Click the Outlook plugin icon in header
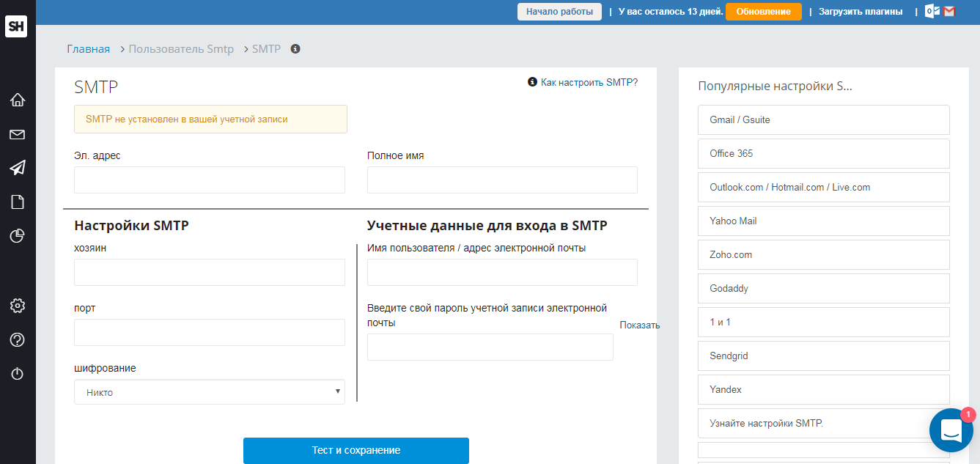This screenshot has height=464, width=980. click(932, 11)
